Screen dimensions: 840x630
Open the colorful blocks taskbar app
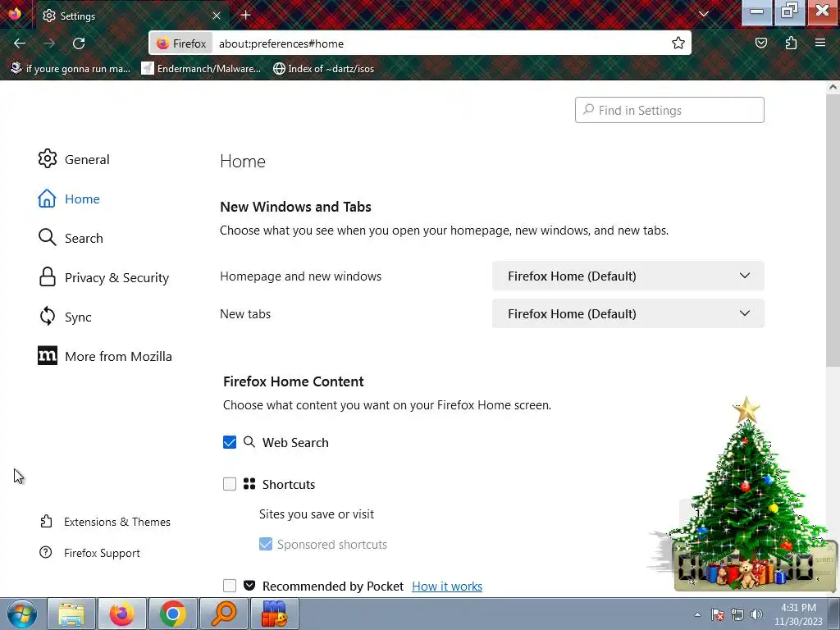click(x=274, y=614)
